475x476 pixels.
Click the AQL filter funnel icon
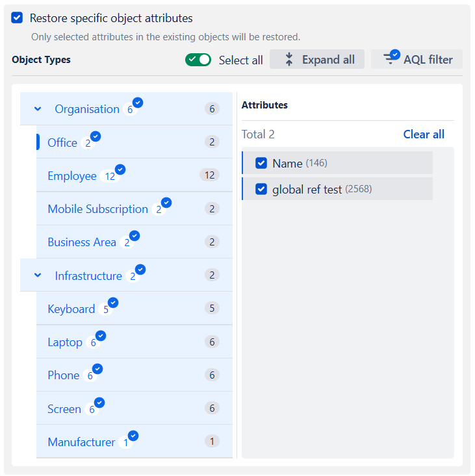[x=389, y=58]
